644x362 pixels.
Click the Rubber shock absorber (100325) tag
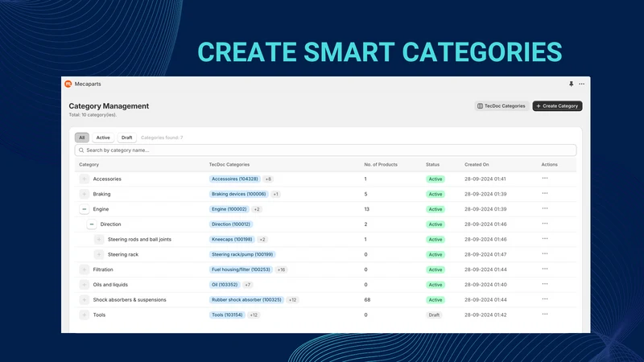246,299
